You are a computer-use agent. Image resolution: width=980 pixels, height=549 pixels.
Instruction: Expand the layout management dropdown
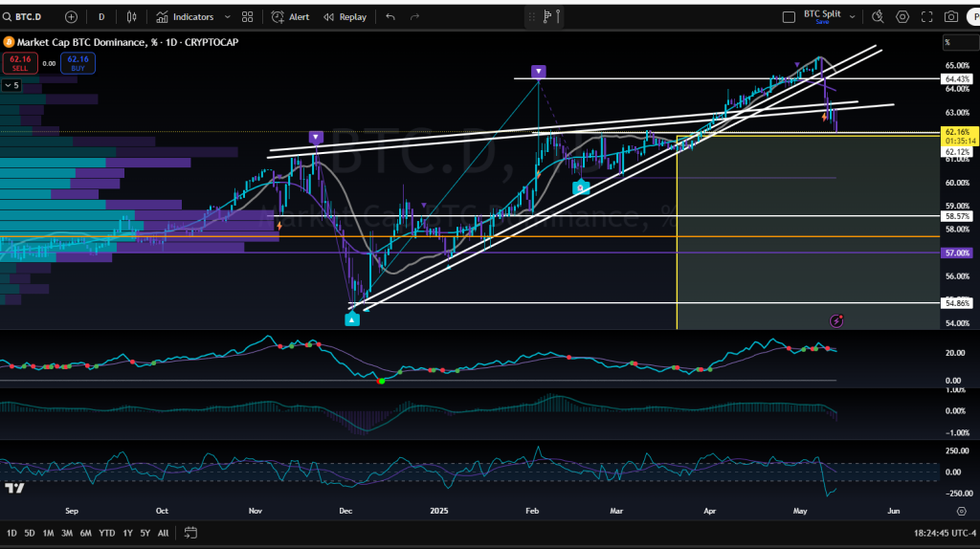pos(852,17)
